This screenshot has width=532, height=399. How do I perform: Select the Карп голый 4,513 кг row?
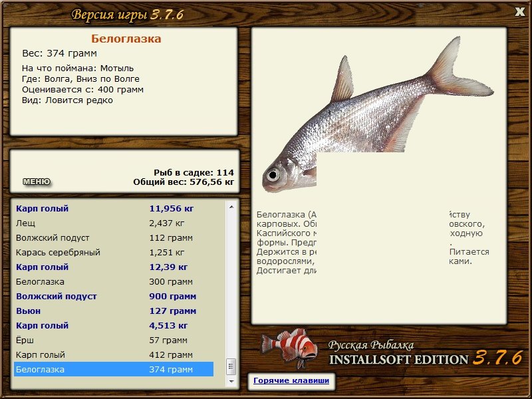point(114,325)
